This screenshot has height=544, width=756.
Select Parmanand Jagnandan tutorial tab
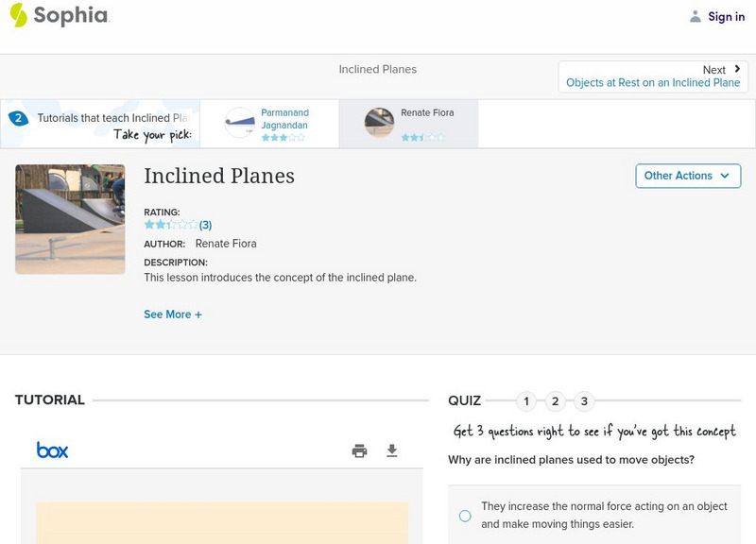(x=284, y=119)
